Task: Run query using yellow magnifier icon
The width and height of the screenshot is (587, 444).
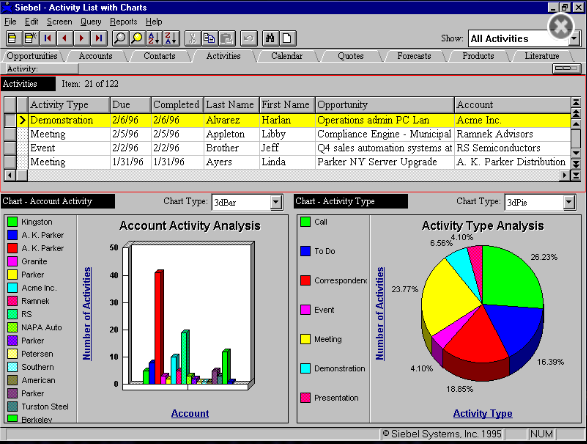Action: [137, 38]
